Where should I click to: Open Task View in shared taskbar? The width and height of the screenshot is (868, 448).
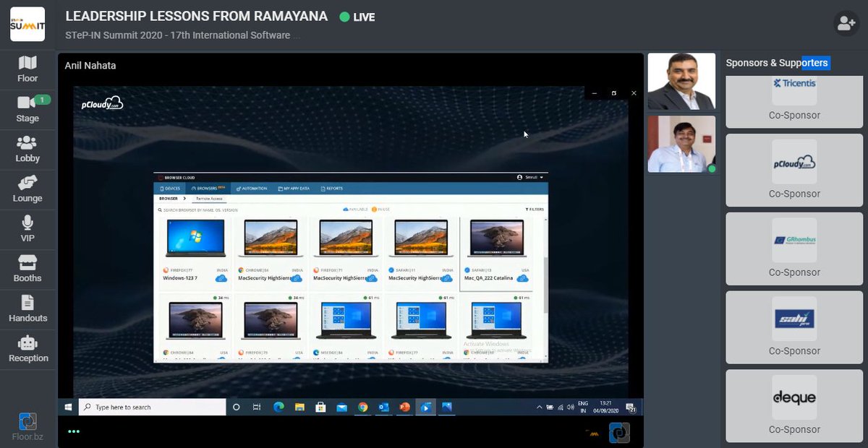click(x=256, y=407)
